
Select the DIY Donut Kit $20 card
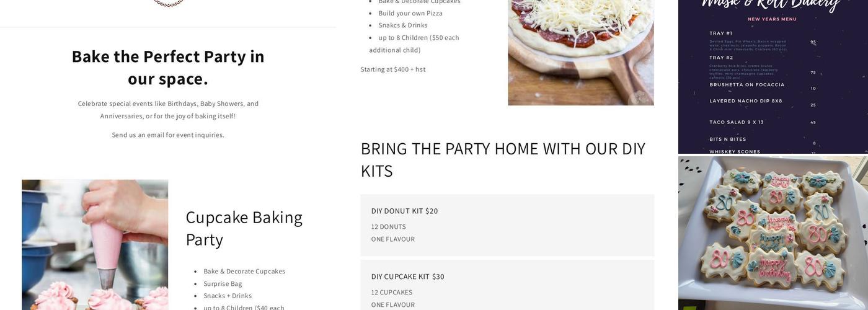[507, 225]
